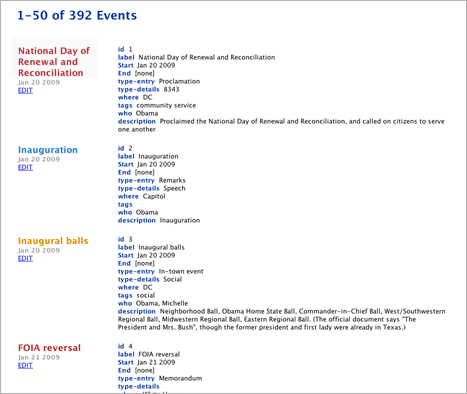Select the type-entry value 'Proclamation'
Screen dimensions: 467x394
(179, 81)
